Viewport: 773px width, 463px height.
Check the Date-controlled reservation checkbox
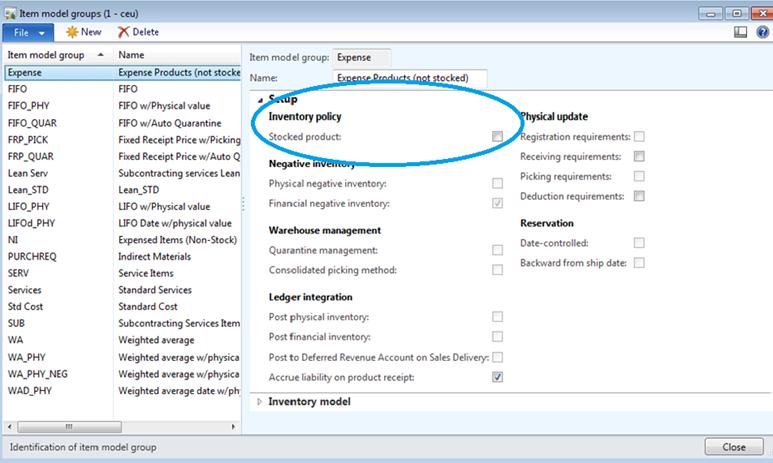click(639, 243)
